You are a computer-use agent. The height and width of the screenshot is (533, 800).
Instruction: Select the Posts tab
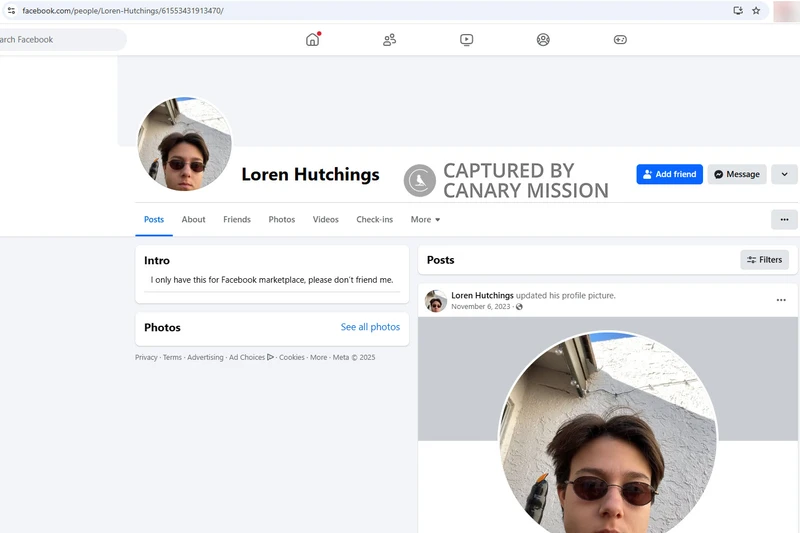click(x=154, y=219)
